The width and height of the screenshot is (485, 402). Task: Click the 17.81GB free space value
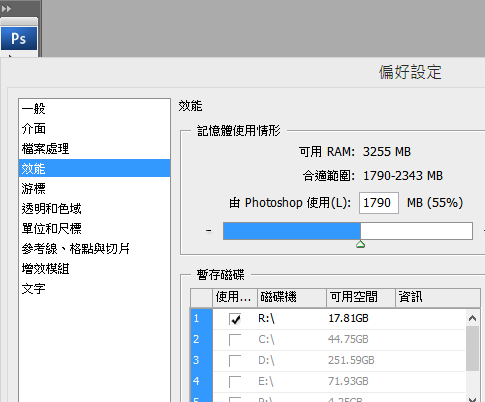[348, 318]
